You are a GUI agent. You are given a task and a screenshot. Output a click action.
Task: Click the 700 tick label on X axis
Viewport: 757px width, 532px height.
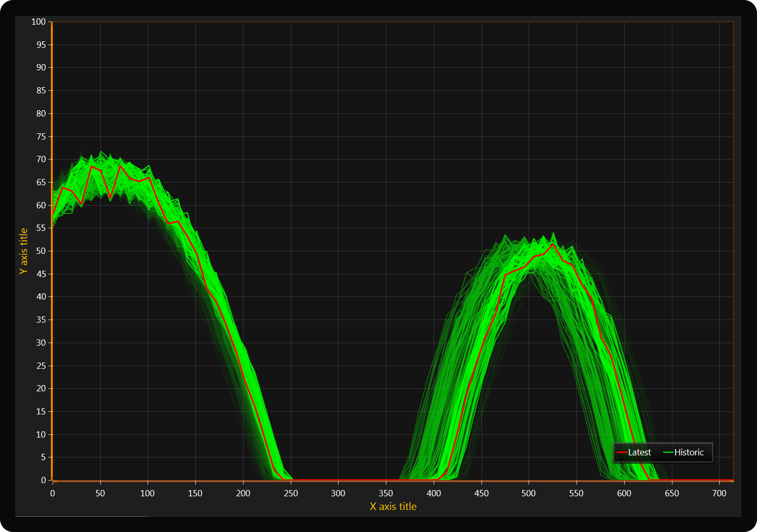719,493
